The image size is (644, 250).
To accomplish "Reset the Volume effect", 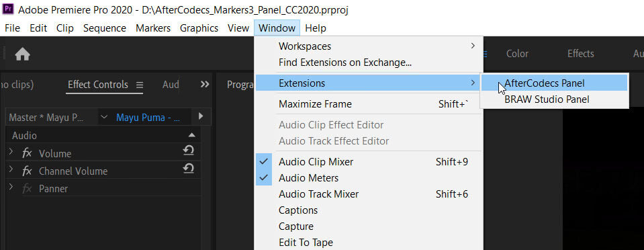I will (188, 151).
